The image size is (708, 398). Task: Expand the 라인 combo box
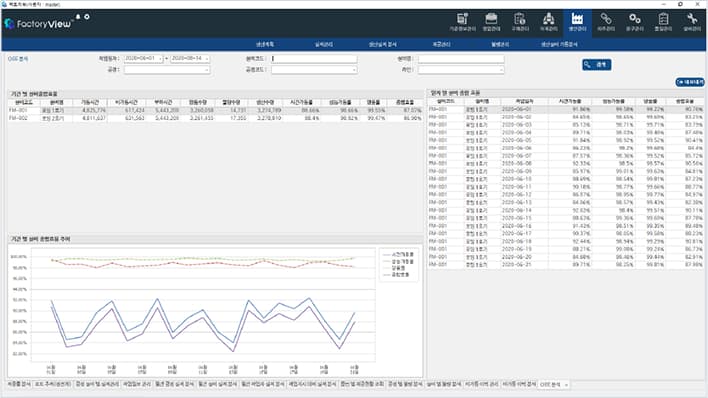point(461,70)
